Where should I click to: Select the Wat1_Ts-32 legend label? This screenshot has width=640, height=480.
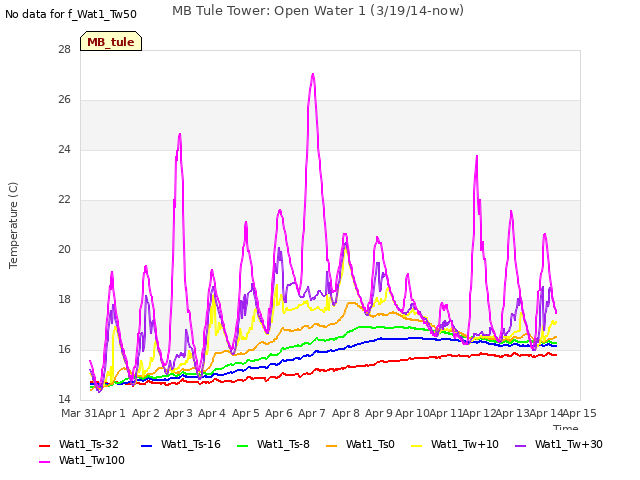point(89,444)
